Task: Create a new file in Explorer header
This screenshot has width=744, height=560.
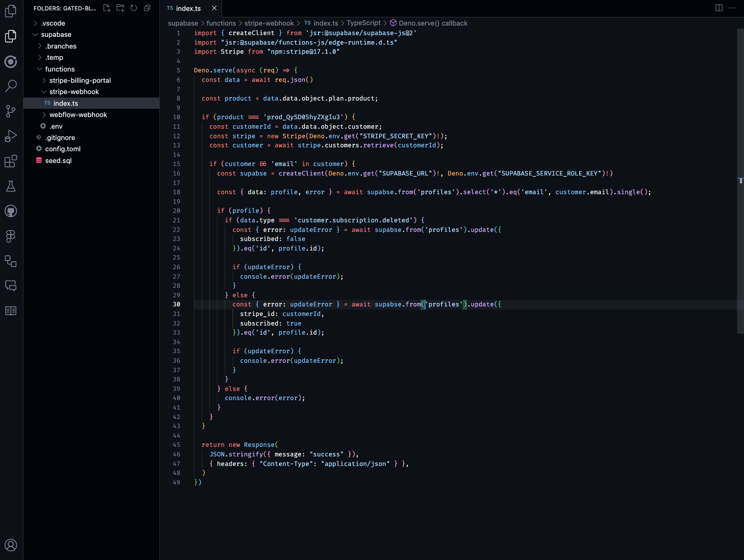Action: click(x=107, y=8)
